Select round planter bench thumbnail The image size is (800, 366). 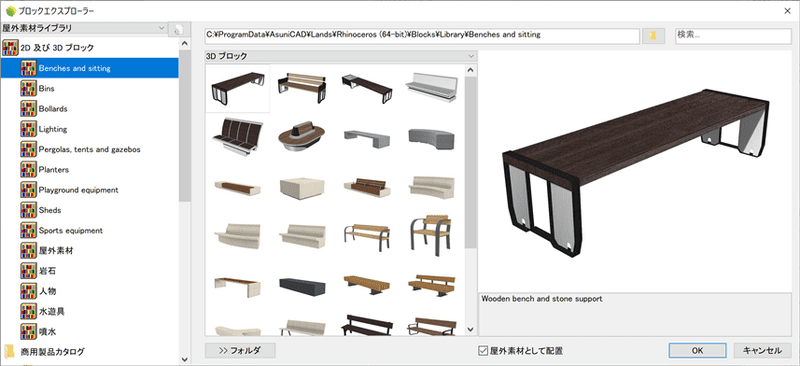[302, 136]
